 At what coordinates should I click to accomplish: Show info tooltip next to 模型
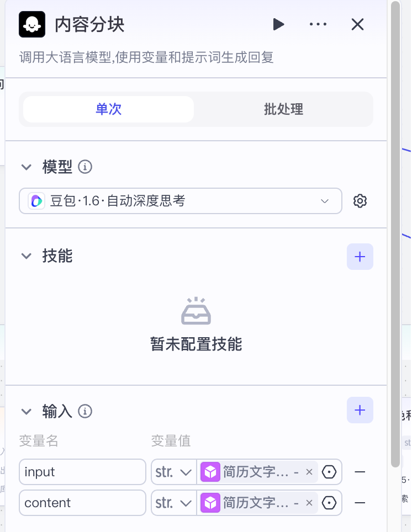pos(85,167)
